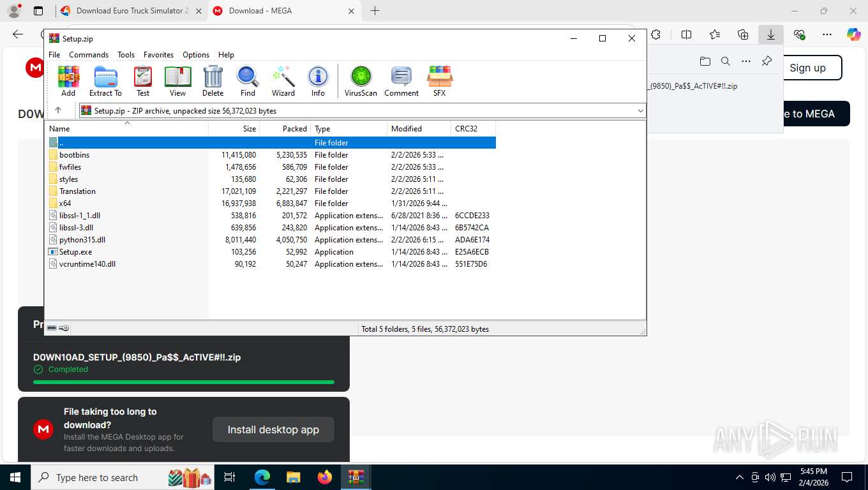Open the Wizard tool

tap(283, 81)
